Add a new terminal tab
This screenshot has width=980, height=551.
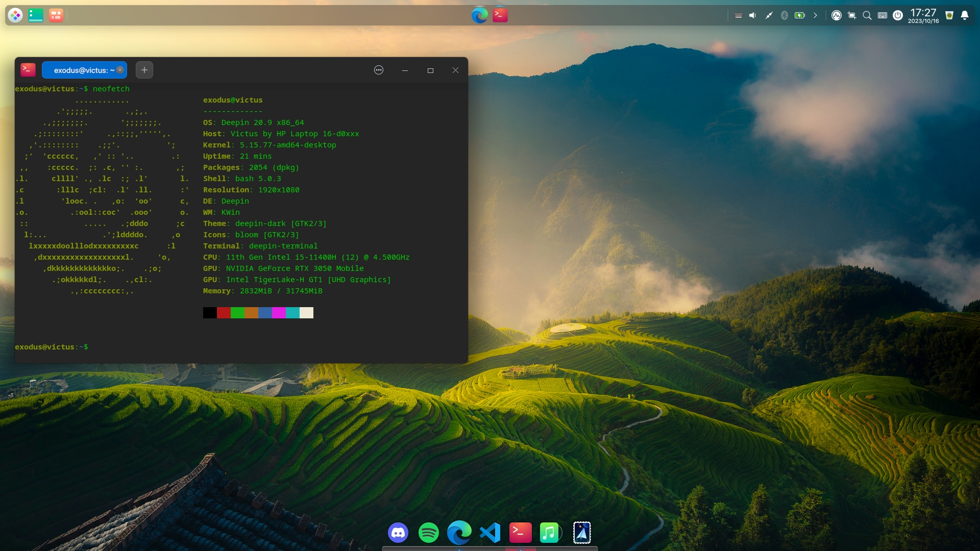(x=144, y=70)
